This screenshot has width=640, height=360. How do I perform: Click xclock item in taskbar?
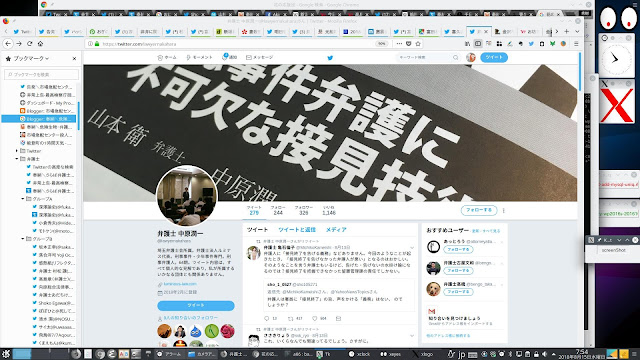tap(360, 354)
